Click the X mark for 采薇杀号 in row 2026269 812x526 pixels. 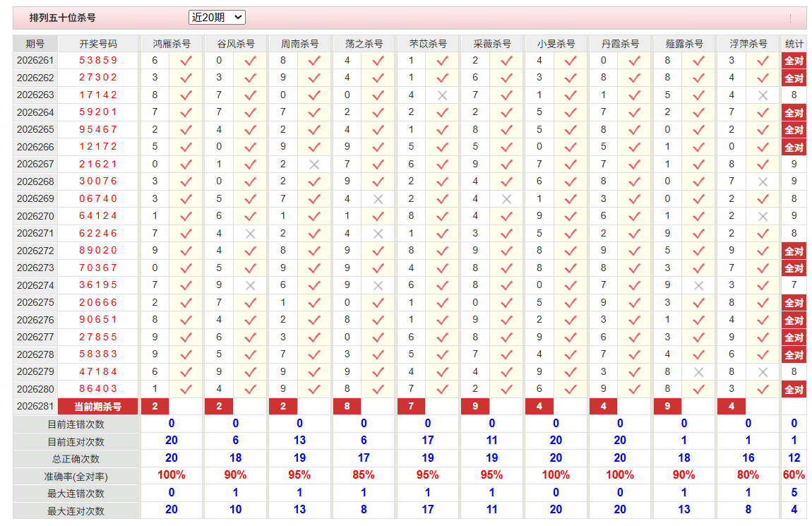(506, 199)
